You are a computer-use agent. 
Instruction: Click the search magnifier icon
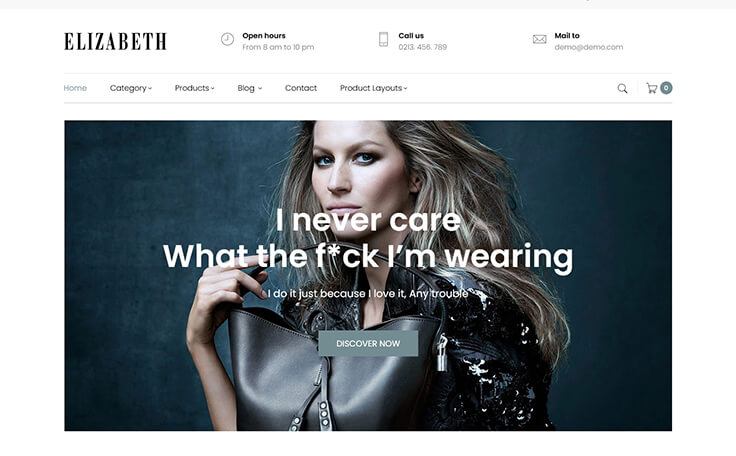[x=622, y=88]
